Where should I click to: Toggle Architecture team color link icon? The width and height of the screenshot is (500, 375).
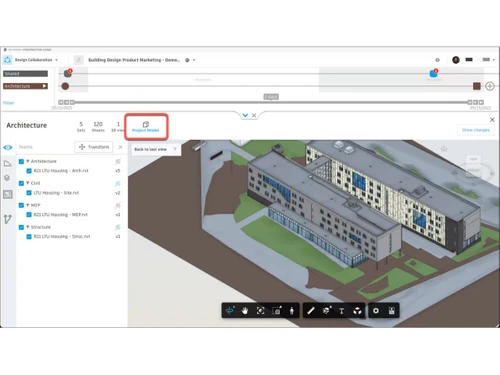118,162
